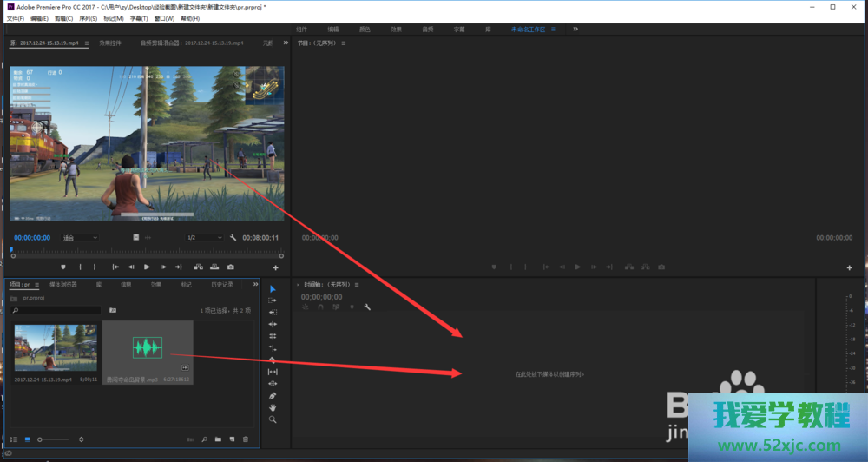Open the 文件(F) menu

(16, 18)
